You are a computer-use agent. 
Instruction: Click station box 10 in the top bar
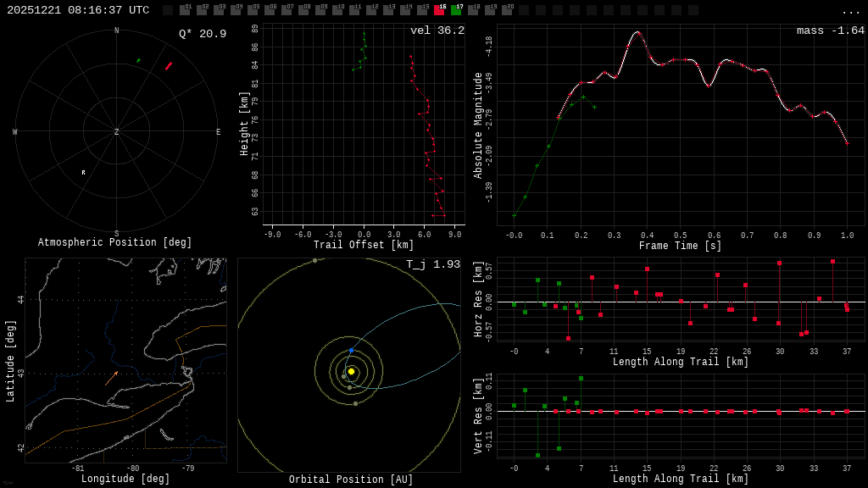[337, 10]
